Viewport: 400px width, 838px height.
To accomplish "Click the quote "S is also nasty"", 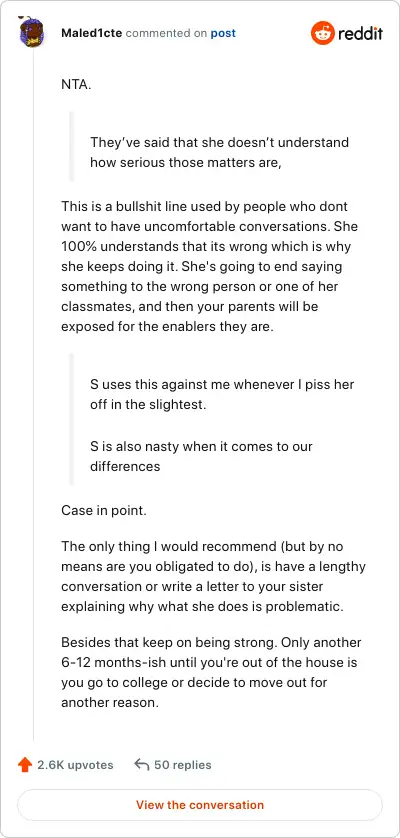I will [201, 456].
